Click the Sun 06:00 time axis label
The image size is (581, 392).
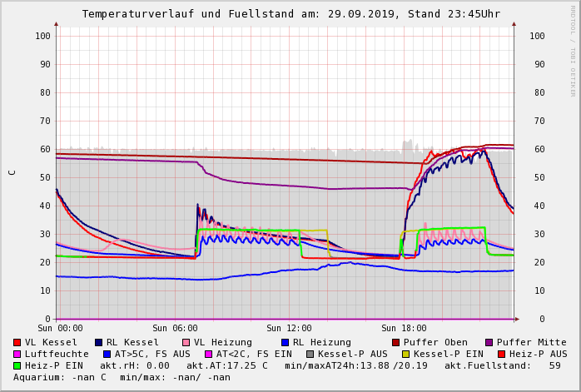pos(175,329)
